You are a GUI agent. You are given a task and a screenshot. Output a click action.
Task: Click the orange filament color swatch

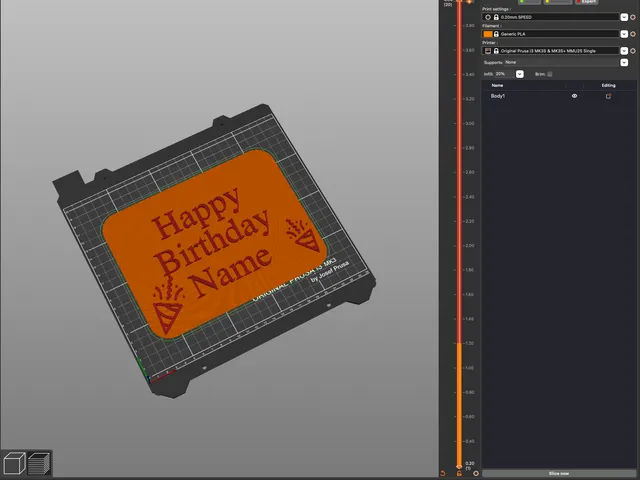(488, 34)
